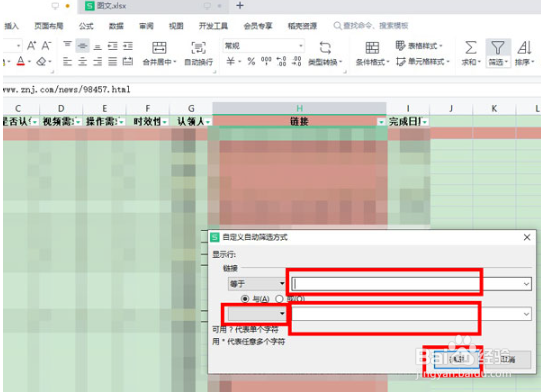Select column H header
The height and width of the screenshot is (392, 541).
(x=299, y=108)
